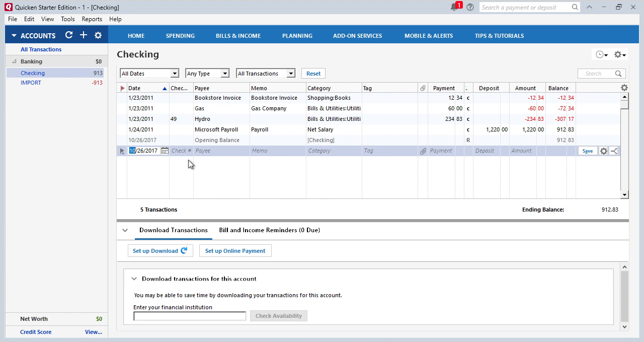Image resolution: width=644 pixels, height=342 pixels.
Task: Collapse the Accounts sidebar arrow
Action: pos(14,36)
